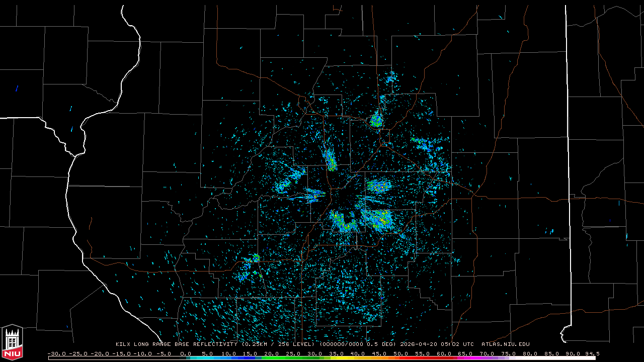The height and width of the screenshot is (362, 644).
Task: Click the northernmost isolated cyan echo cluster
Action: (390, 78)
